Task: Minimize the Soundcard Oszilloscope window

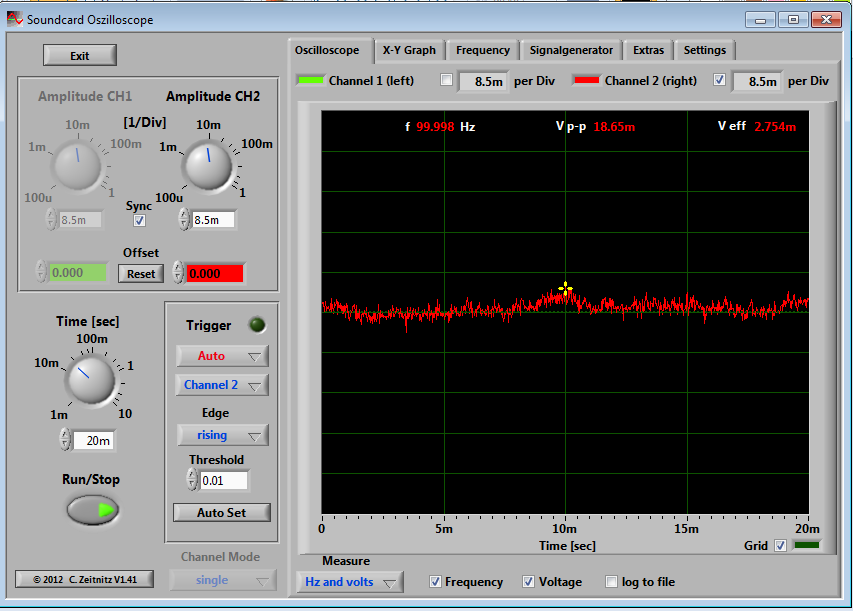Action: point(761,20)
